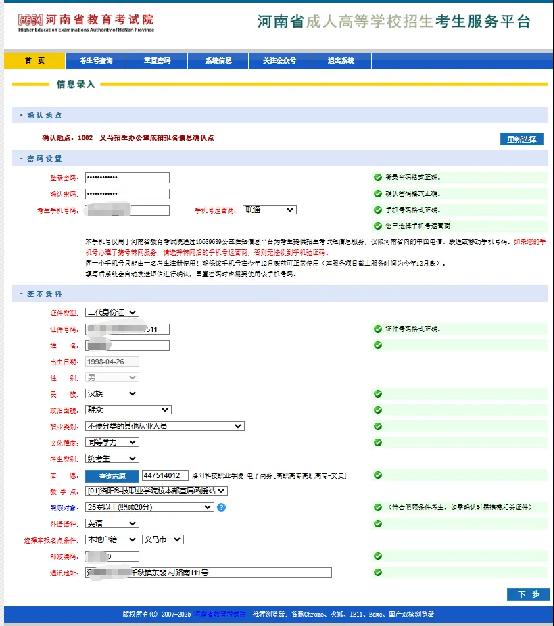Click the 出生日期 field showing 1998-04-26
Screen dimensions: 554x626
pos(112,361)
